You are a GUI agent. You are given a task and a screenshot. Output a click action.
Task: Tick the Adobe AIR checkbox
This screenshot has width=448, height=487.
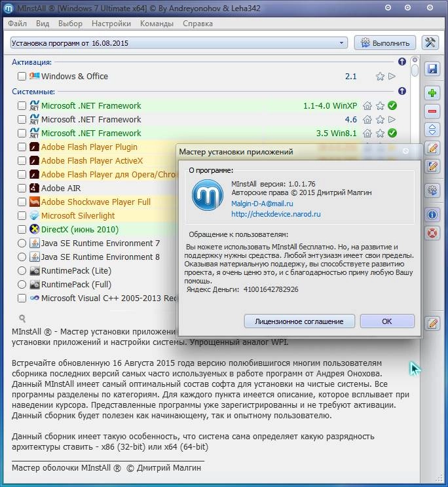point(22,188)
